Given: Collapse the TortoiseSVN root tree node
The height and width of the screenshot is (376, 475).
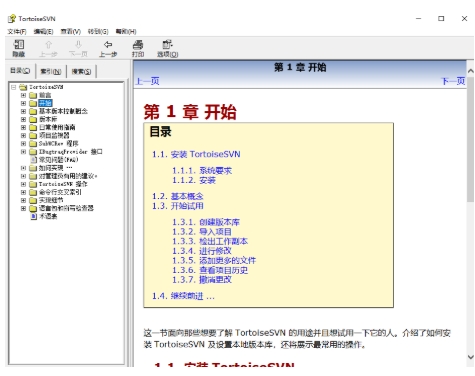Looking at the screenshot, I should (x=14, y=87).
